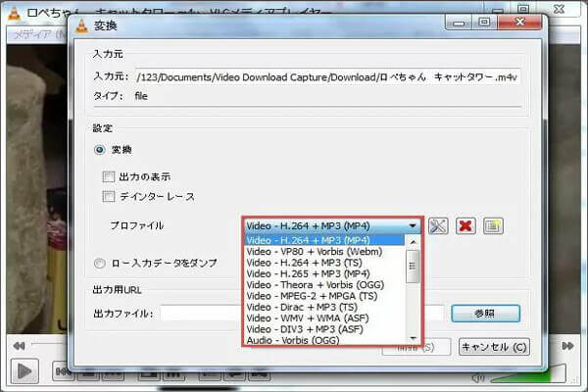The height and width of the screenshot is (392, 588).
Task: Click the volume slider in VLC main window
Action: (528, 374)
